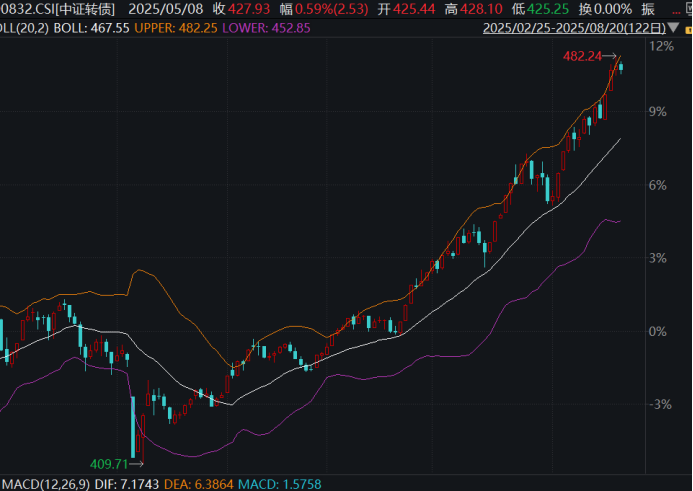Click the 409.71 low price marker
Image resolution: width=693 pixels, height=491 pixels.
coord(109,464)
